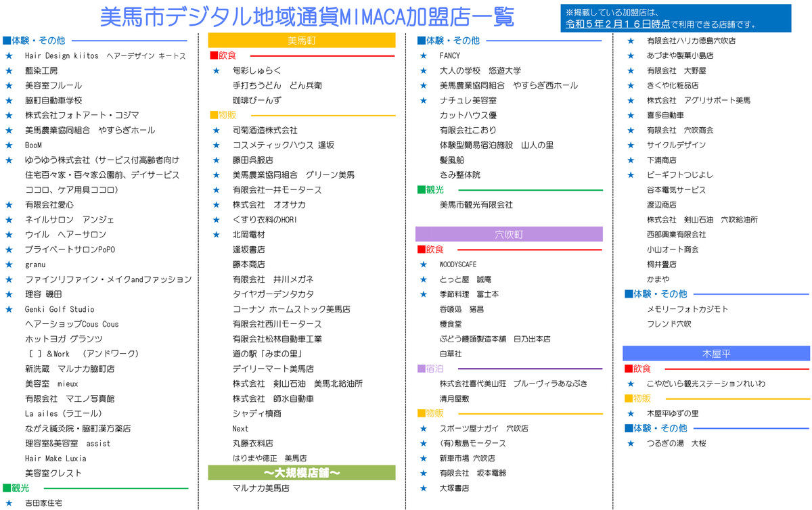Screen dimensions: 812x510
Task: Click the star beside WOODYSCAFE
Action: click(424, 264)
